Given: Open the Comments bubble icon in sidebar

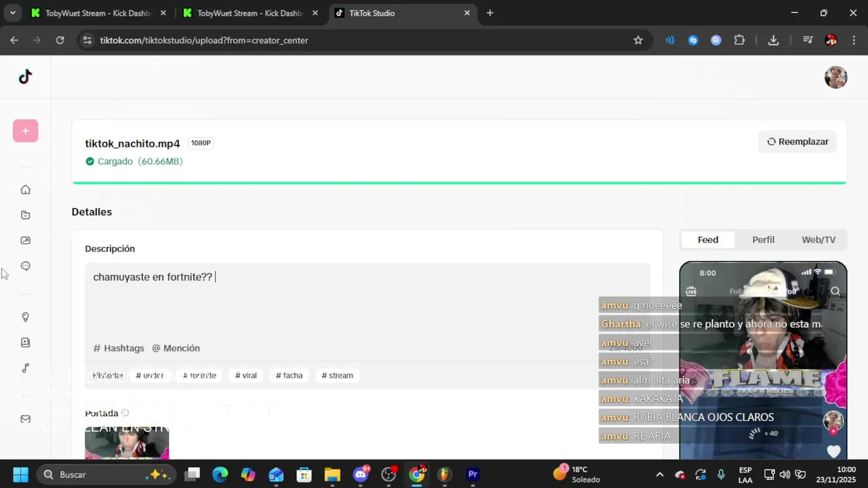Looking at the screenshot, I should [25, 266].
